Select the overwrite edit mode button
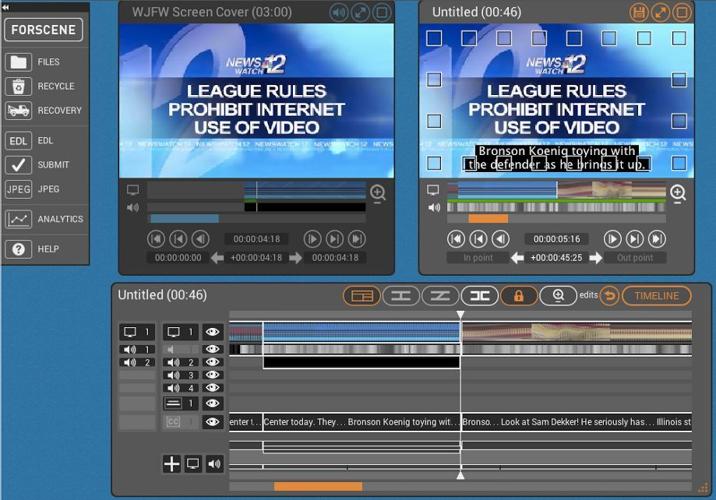This screenshot has width=716, height=500. (440, 296)
